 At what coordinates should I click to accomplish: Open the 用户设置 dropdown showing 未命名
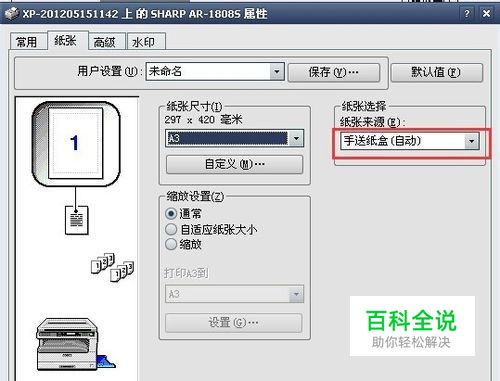click(215, 71)
